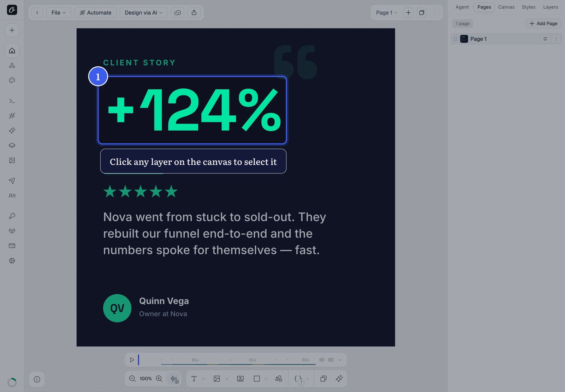Open the team members icon in the sidebar
The height and width of the screenshot is (392, 565).
click(12, 231)
